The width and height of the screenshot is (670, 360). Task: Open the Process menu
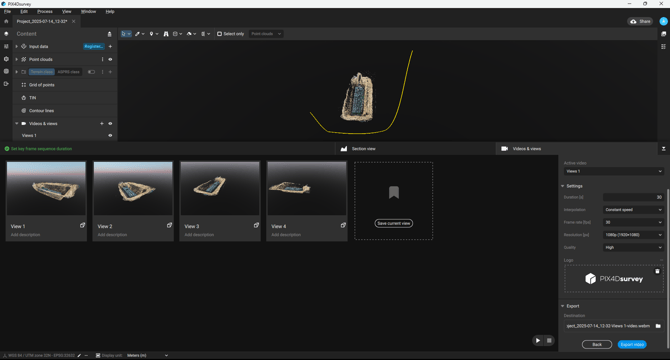point(45,12)
